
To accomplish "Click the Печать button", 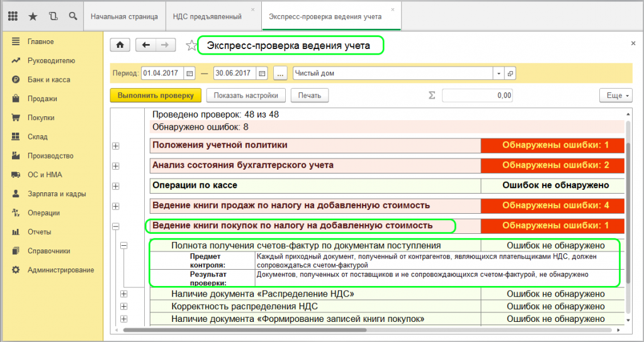I will (309, 96).
